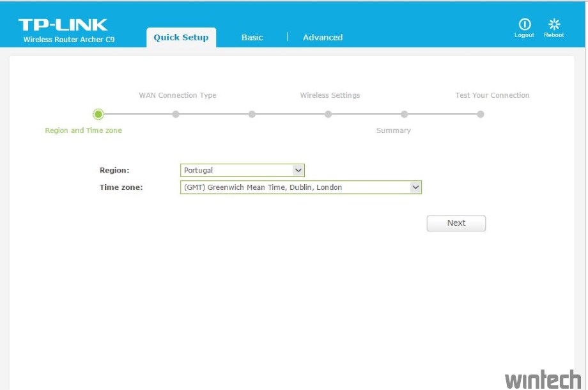The image size is (588, 390).
Task: Click the Summary step label
Action: point(393,130)
